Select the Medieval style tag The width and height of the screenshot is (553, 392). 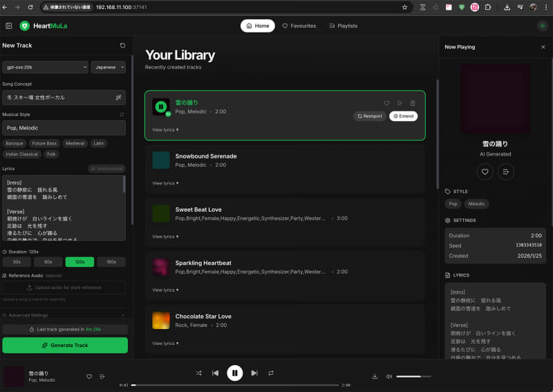(x=75, y=143)
